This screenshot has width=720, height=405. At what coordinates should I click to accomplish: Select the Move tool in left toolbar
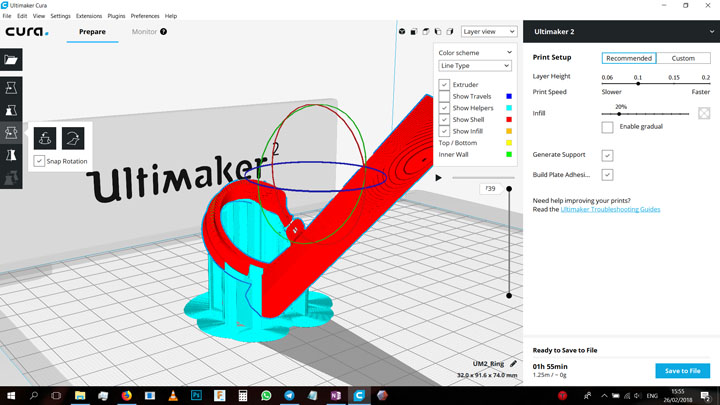tap(11, 88)
